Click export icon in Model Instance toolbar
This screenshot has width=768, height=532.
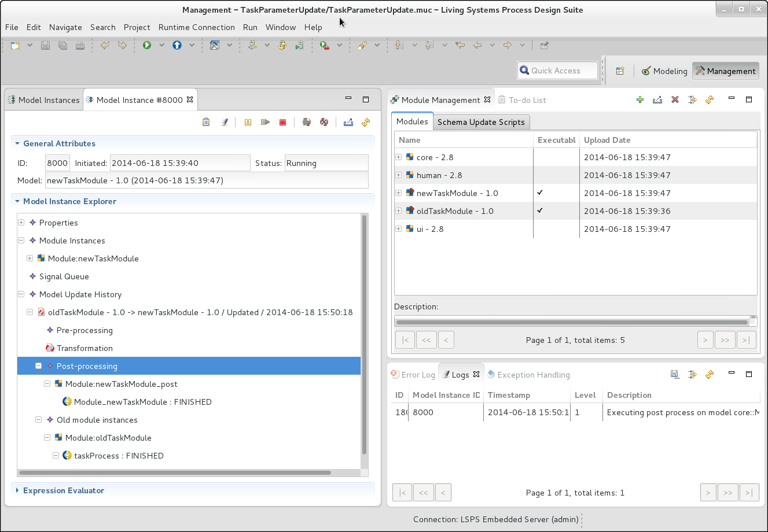point(348,122)
